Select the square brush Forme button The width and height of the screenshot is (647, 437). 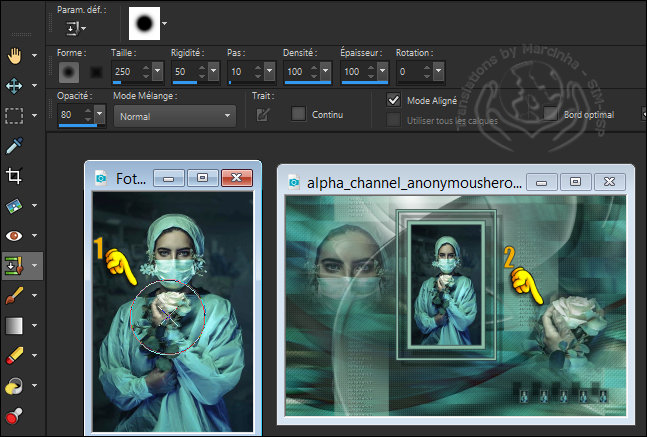tap(97, 72)
